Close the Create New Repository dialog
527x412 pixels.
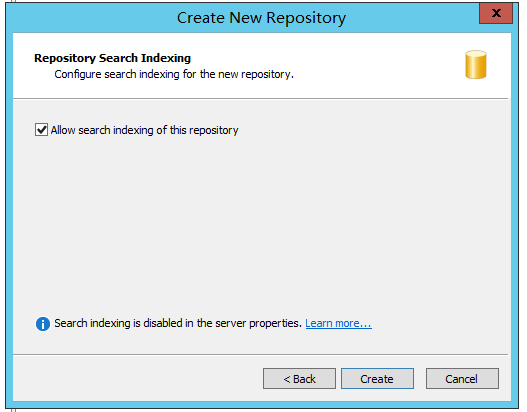tap(496, 13)
